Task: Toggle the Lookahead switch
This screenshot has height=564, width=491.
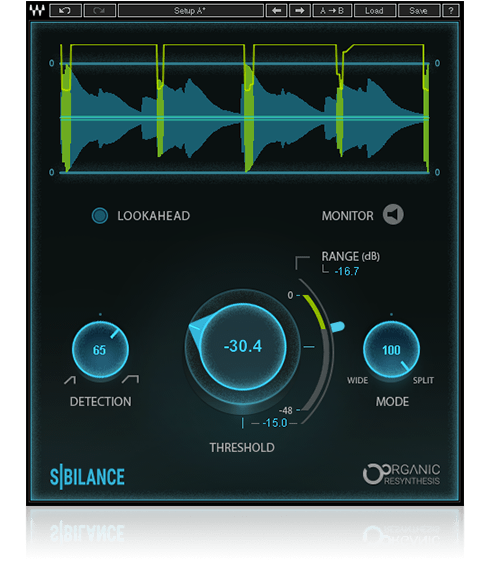Action: point(100,215)
